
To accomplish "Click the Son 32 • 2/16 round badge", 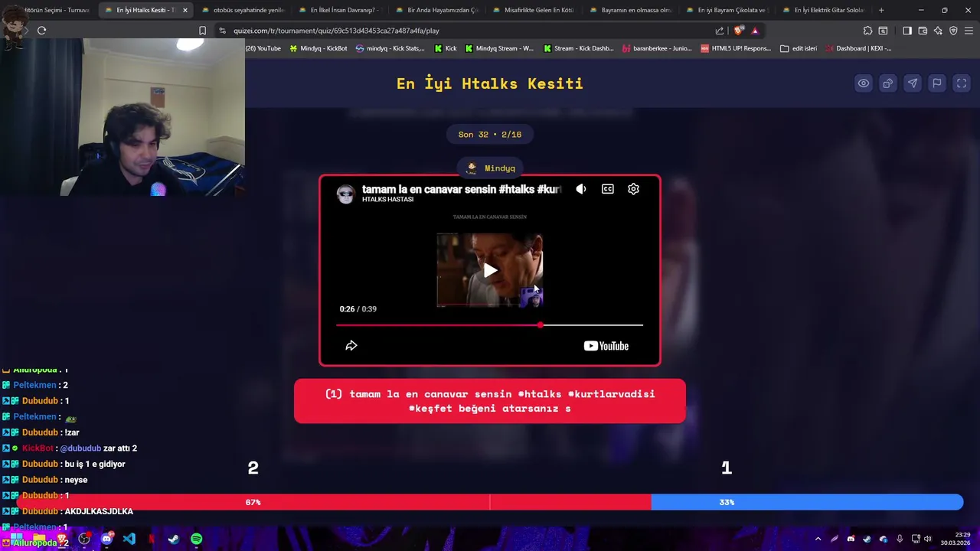I will (490, 135).
